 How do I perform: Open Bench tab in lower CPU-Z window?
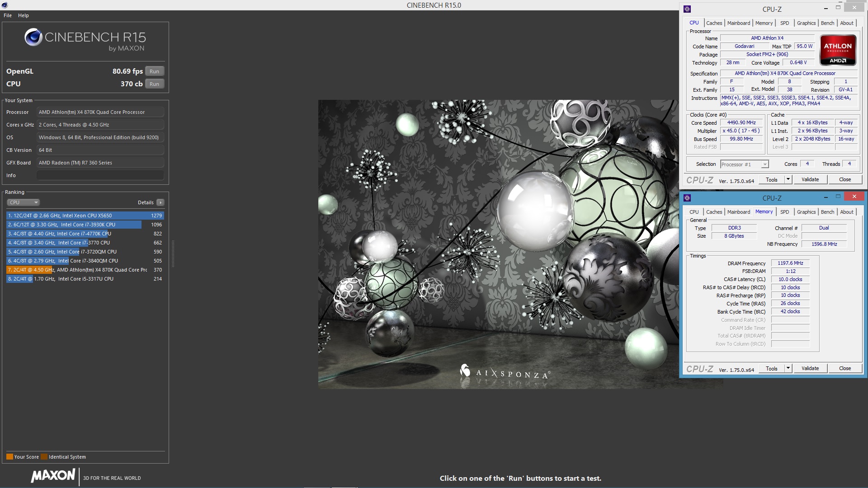click(x=827, y=212)
